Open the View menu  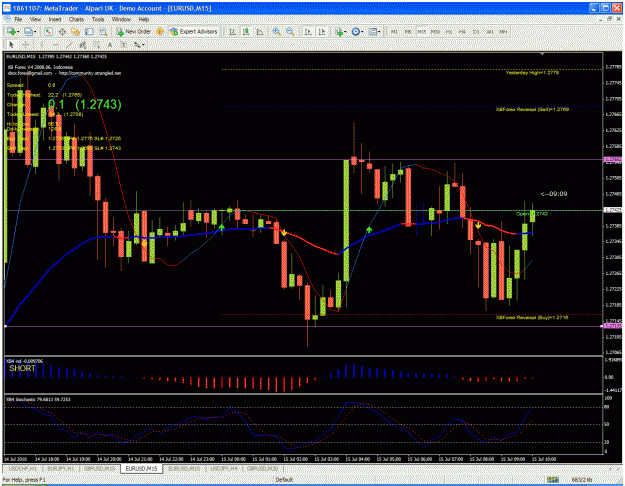(35, 19)
